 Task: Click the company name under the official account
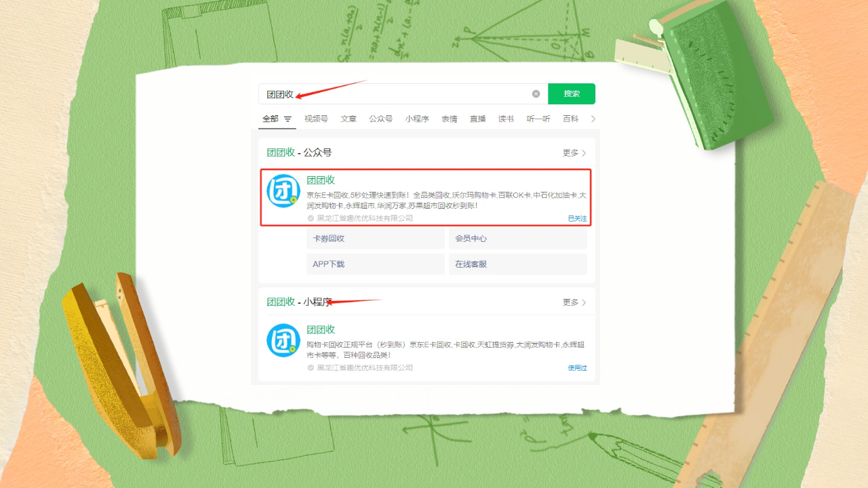pyautogui.click(x=365, y=218)
